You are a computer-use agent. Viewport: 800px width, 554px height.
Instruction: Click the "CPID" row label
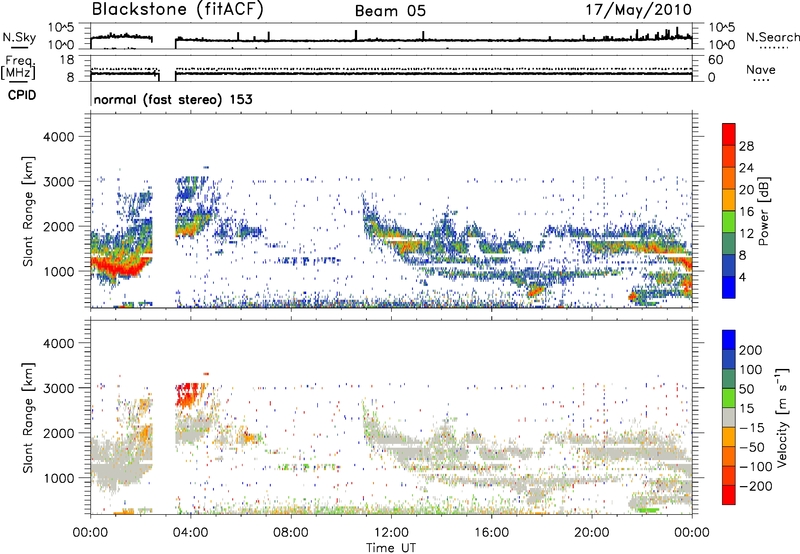coord(22,95)
